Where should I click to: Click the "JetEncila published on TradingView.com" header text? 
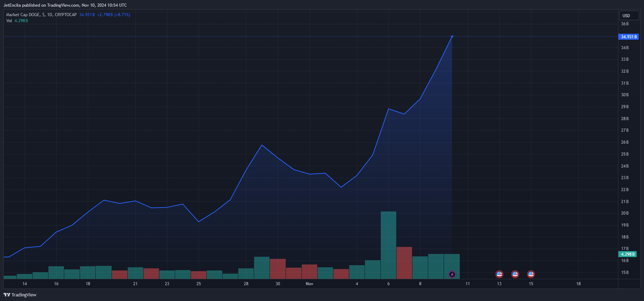click(41, 5)
